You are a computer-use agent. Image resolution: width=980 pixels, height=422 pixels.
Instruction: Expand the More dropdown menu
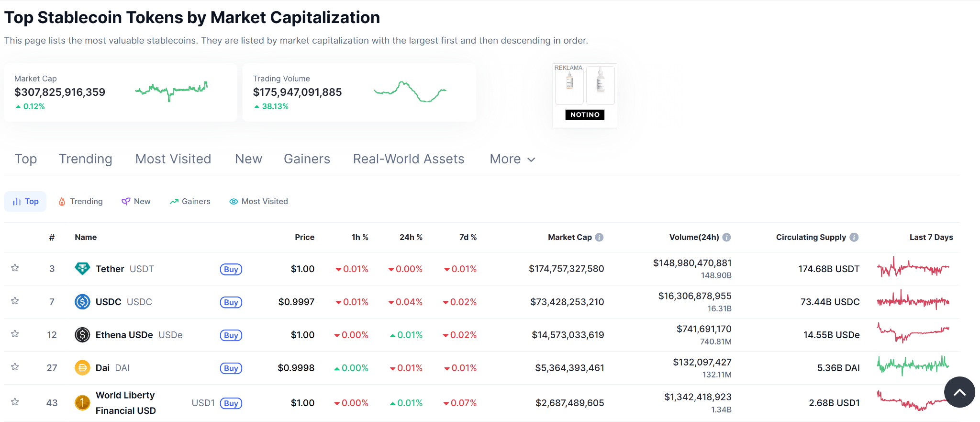[x=512, y=159]
